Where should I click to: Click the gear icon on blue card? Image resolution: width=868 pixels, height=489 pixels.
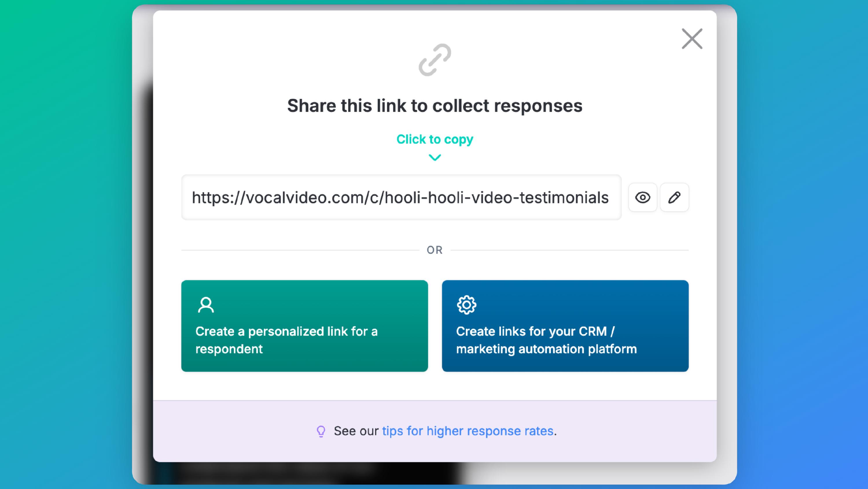point(466,305)
